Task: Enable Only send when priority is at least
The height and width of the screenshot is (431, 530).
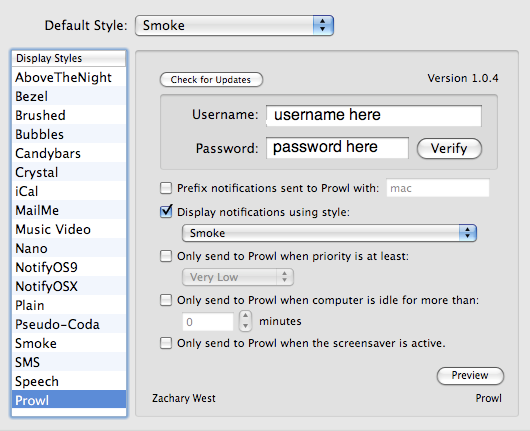Action: click(166, 256)
